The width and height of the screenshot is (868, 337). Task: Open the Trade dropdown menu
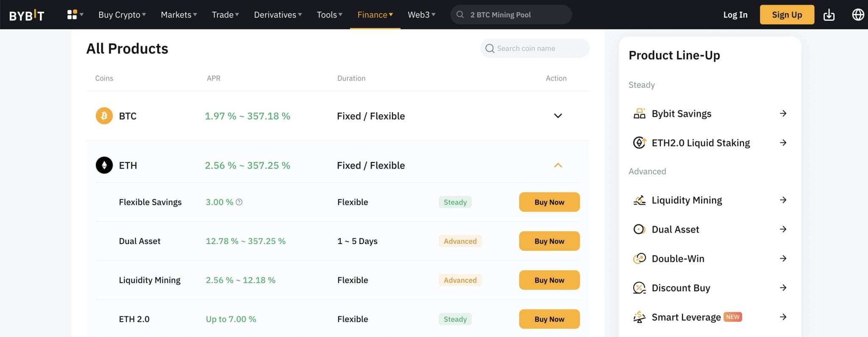[x=225, y=15]
